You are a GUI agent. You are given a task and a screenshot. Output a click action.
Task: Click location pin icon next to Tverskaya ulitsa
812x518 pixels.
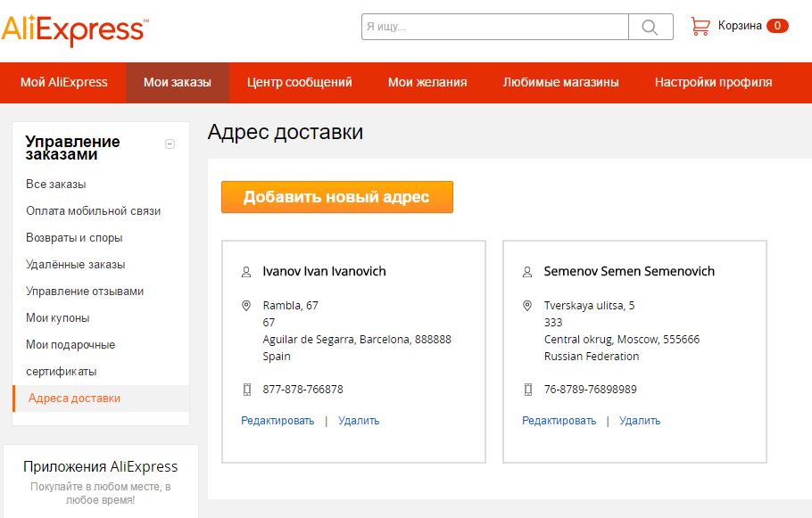(528, 306)
